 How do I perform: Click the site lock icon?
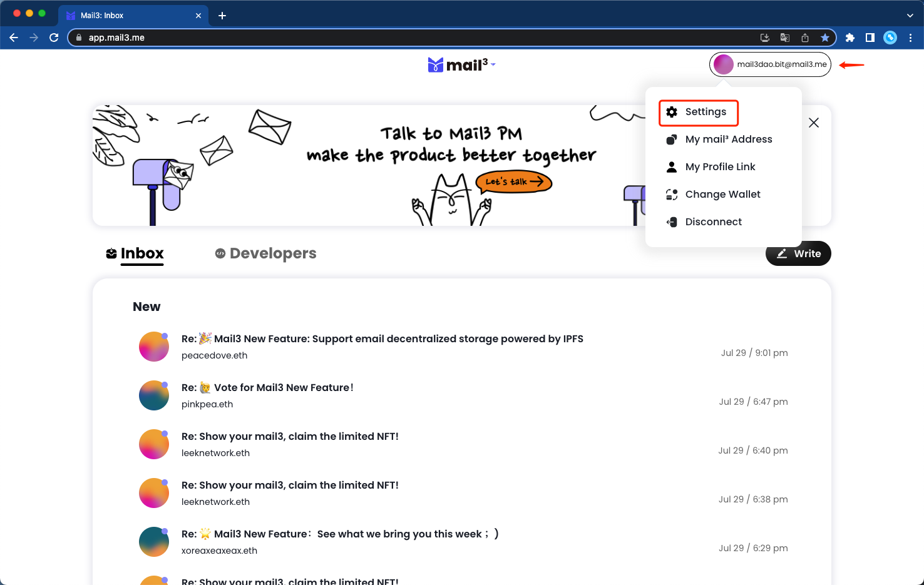(x=79, y=38)
